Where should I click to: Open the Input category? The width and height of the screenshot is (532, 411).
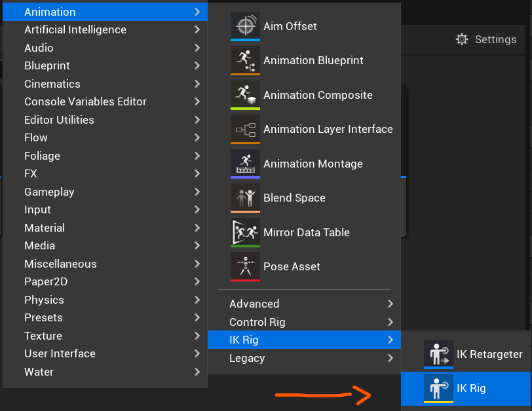(105, 209)
